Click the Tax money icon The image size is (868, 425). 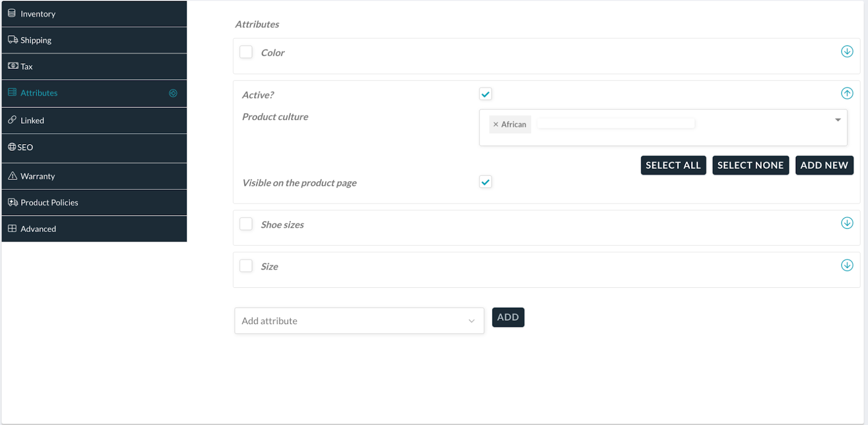pyautogui.click(x=13, y=66)
